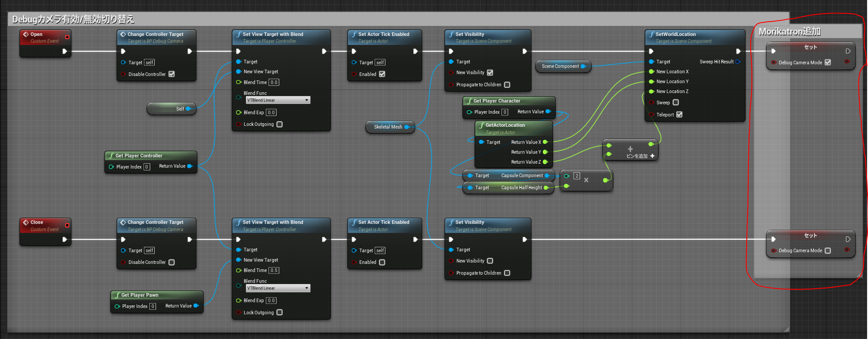Select the Get Player Pawn node header
The height and width of the screenshot is (339, 868).
coord(157,295)
